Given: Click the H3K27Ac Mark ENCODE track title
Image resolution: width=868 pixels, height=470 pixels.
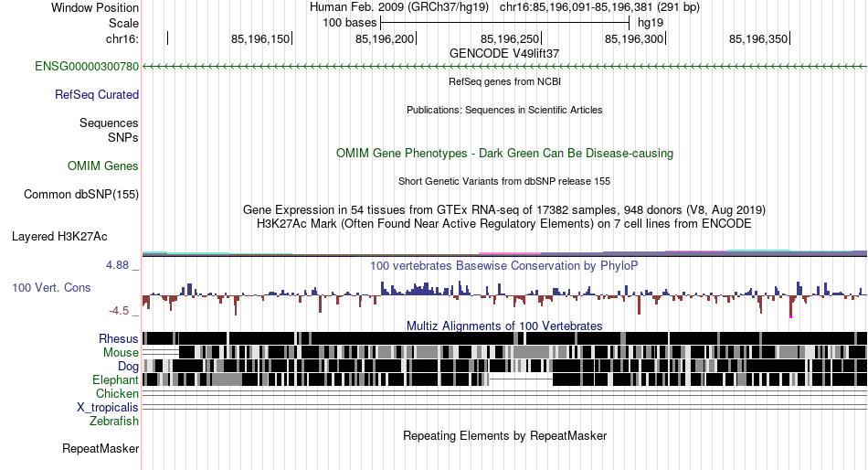Looking at the screenshot, I should click(x=504, y=224).
